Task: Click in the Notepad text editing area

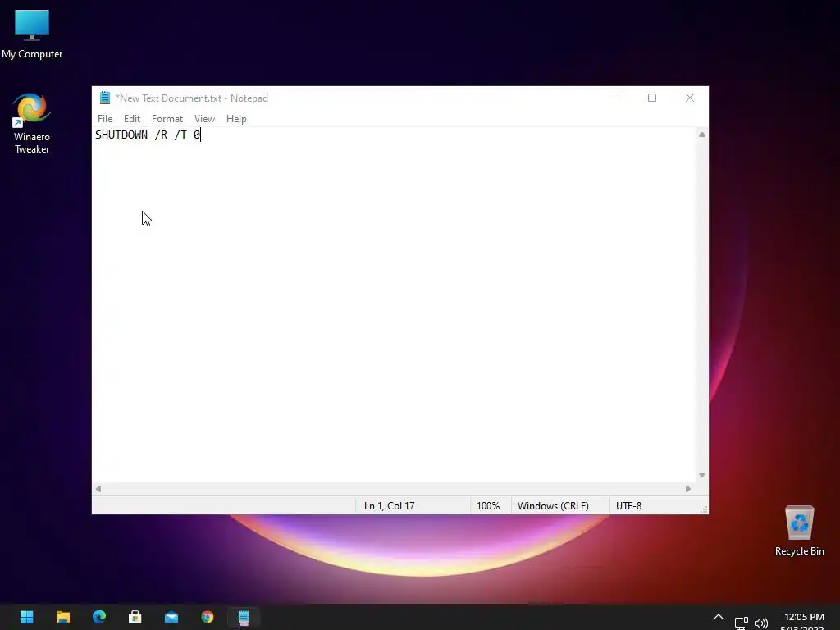Action: click(x=395, y=305)
